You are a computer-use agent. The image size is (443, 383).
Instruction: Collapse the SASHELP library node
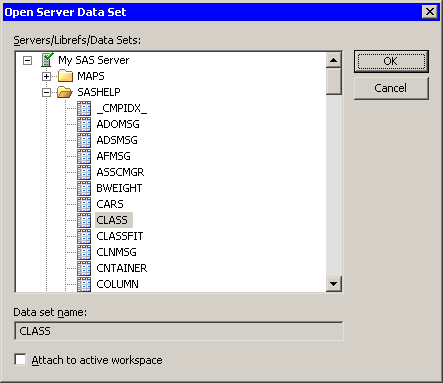pyautogui.click(x=46, y=92)
